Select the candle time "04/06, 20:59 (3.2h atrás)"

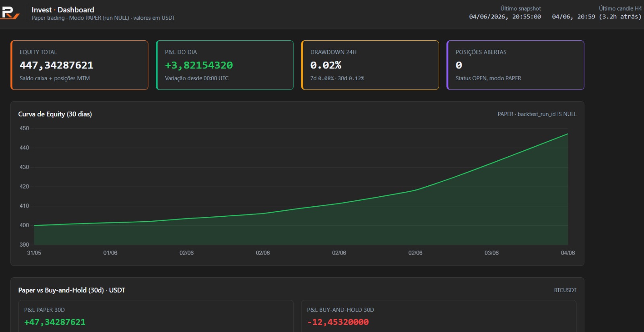[x=597, y=17]
